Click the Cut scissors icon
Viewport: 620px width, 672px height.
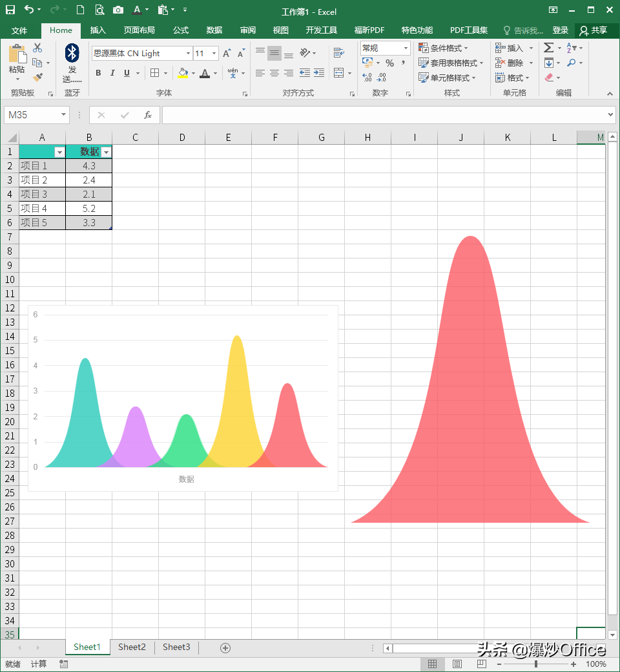click(37, 48)
